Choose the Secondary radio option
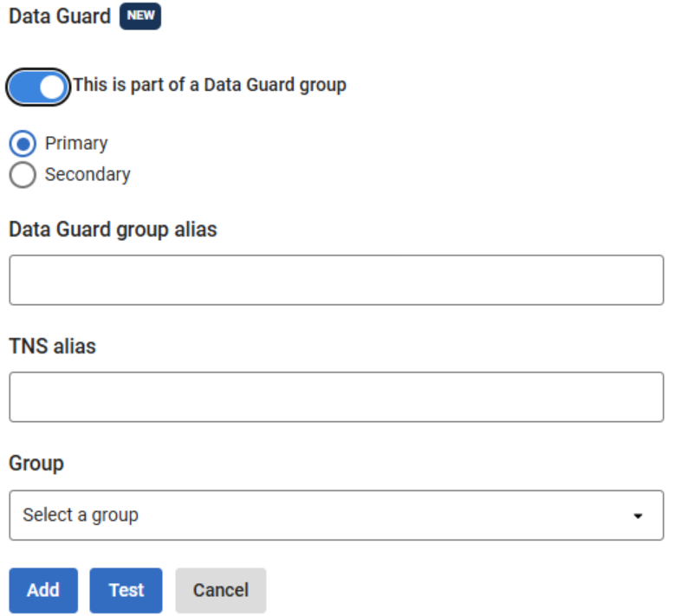Screen dimensions: 681x616 coord(23,175)
